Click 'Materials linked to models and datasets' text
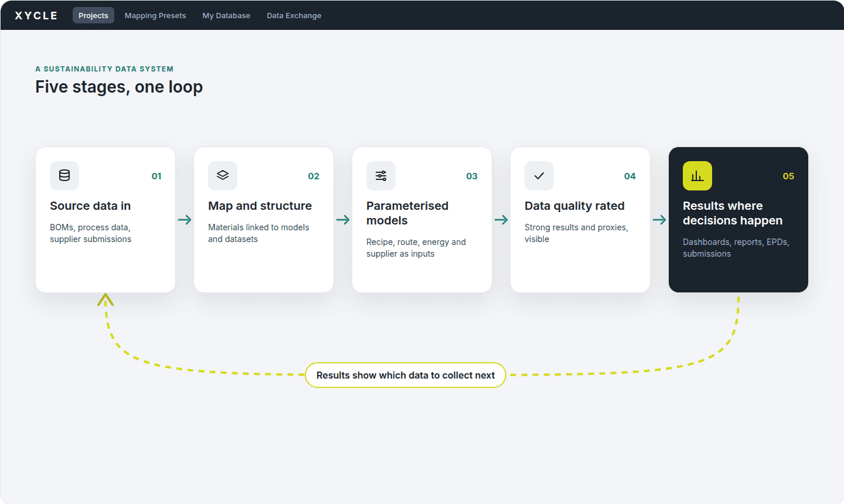 pyautogui.click(x=258, y=233)
